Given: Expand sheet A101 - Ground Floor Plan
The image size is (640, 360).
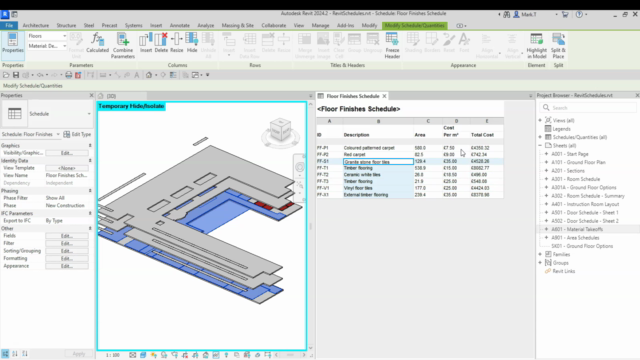Looking at the screenshot, I should pos(547,162).
